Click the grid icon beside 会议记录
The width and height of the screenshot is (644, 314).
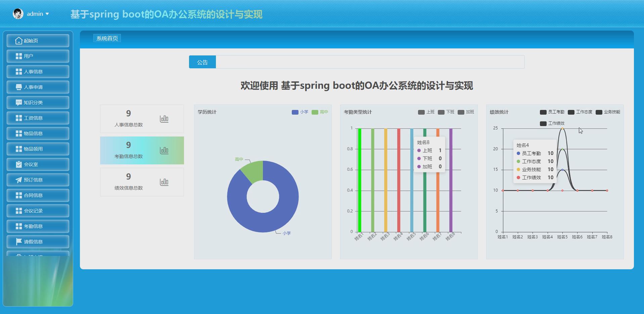(x=19, y=211)
